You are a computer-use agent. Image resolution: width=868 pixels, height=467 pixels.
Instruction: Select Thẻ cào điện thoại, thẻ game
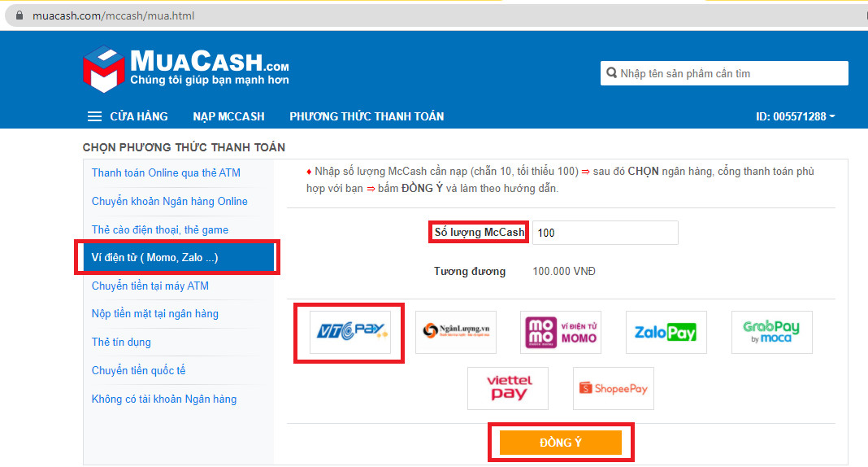pyautogui.click(x=160, y=229)
